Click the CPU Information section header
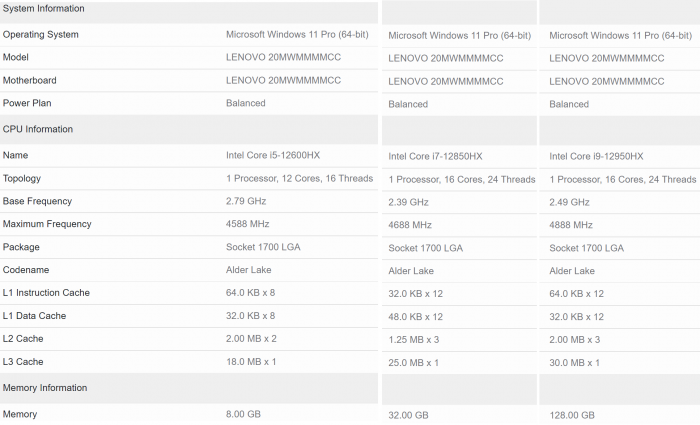 (38, 129)
